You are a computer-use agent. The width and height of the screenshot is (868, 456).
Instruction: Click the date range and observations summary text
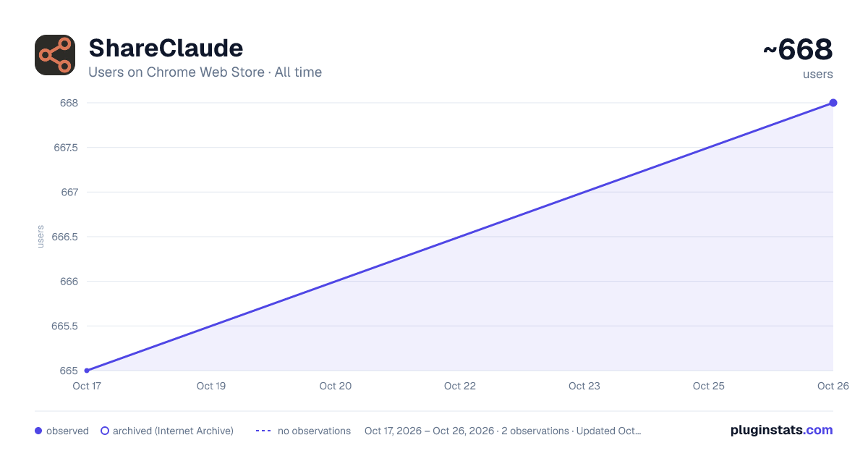coord(503,431)
